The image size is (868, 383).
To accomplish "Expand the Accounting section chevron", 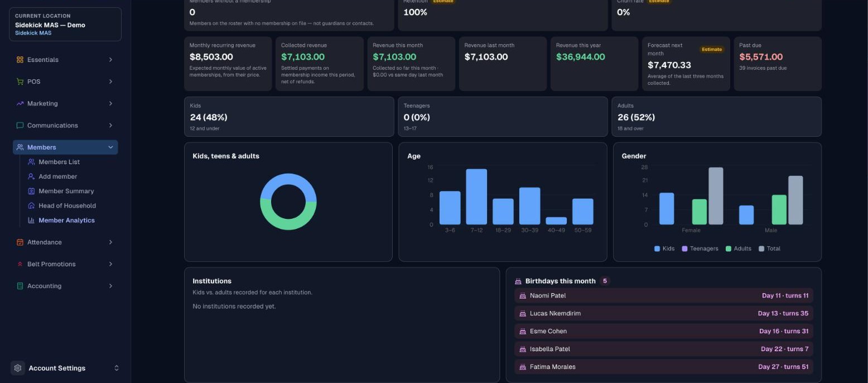I will pyautogui.click(x=110, y=286).
